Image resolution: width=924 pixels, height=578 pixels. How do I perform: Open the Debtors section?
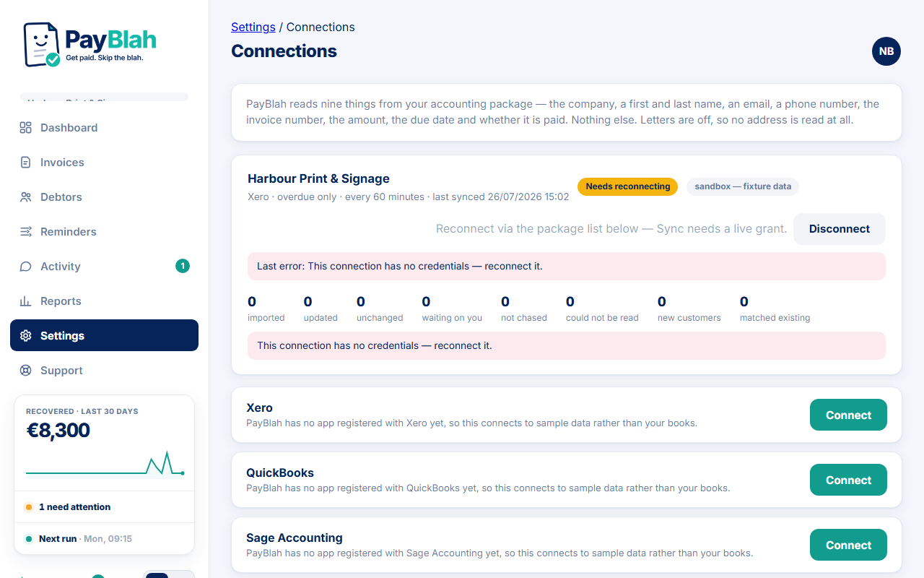[104, 197]
